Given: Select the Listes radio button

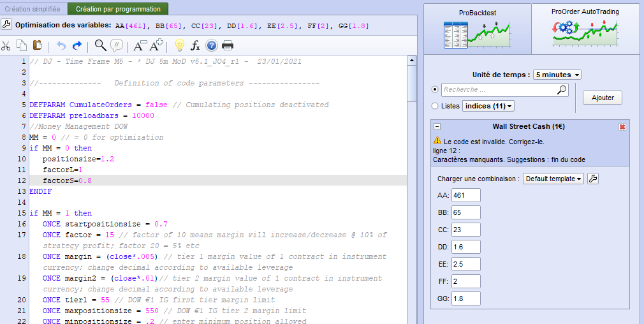Looking at the screenshot, I should point(435,106).
